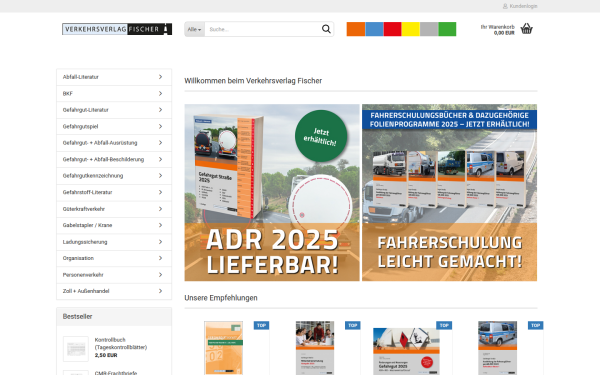Click the search magnifier icon

pyautogui.click(x=326, y=29)
